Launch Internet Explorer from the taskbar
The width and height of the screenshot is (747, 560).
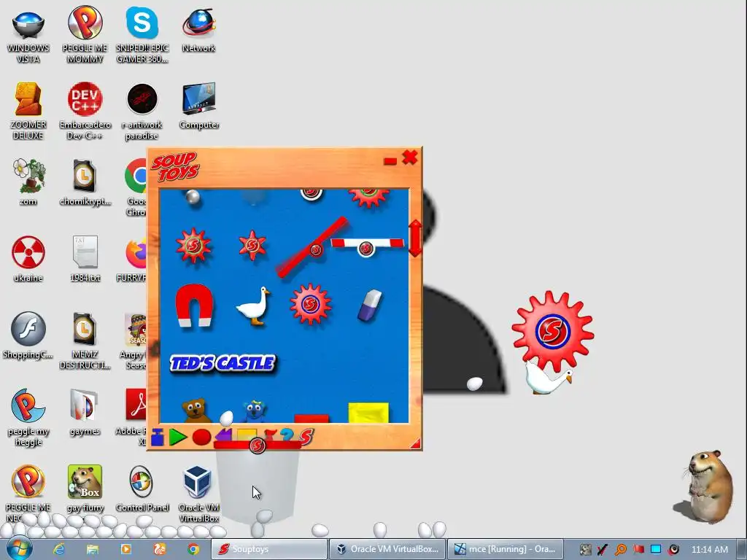[x=59, y=549]
